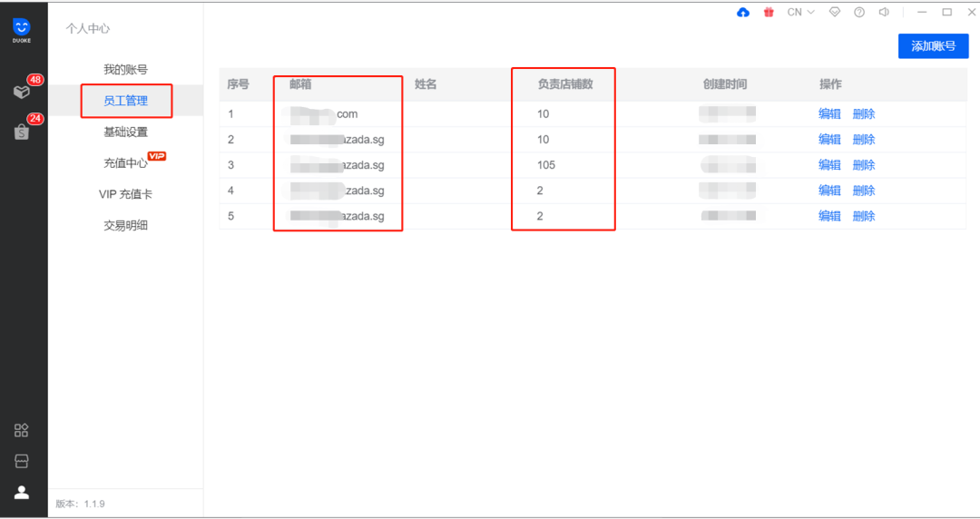Open VIP 充值卡 menu entry

click(x=125, y=194)
